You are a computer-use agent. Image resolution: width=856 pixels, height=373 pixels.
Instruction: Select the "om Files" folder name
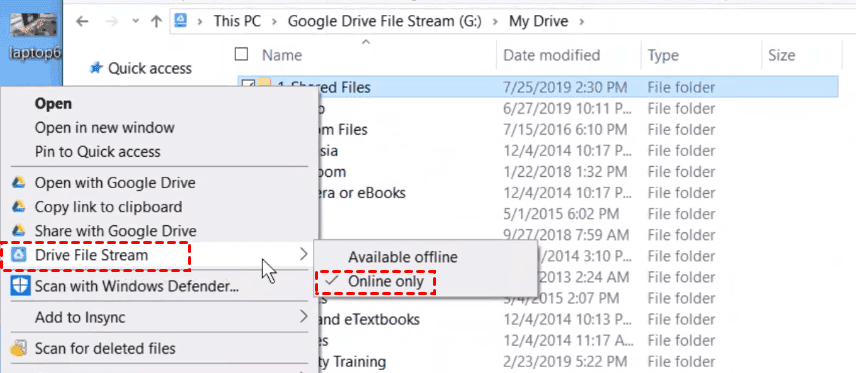(x=343, y=130)
